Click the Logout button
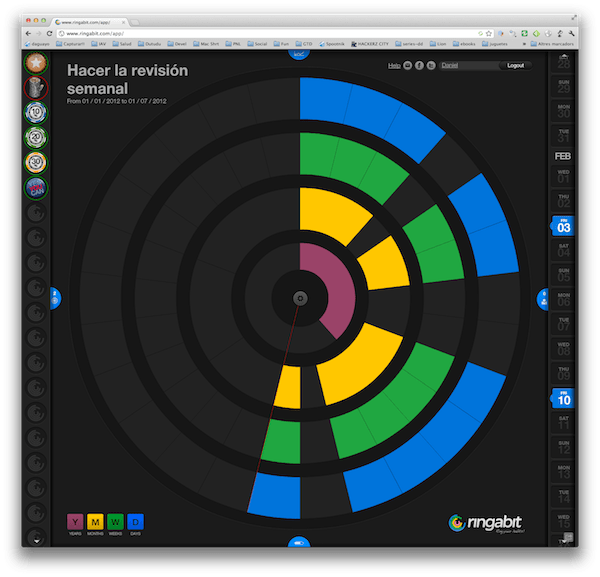Viewport: 600px width, 577px height. [x=515, y=65]
